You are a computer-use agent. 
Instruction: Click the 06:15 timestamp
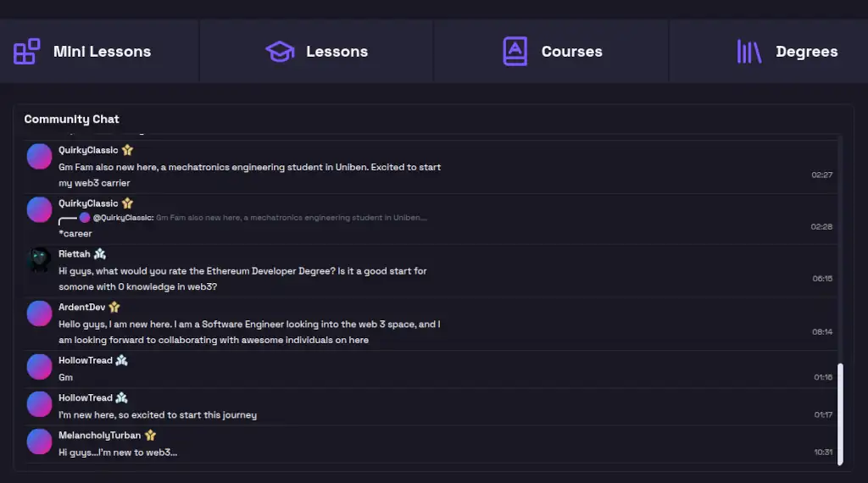(x=822, y=279)
